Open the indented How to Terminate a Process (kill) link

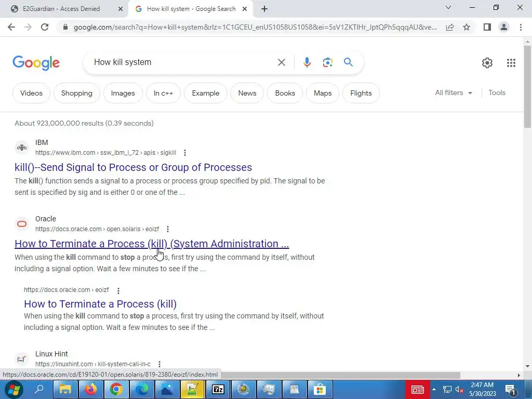(100, 304)
